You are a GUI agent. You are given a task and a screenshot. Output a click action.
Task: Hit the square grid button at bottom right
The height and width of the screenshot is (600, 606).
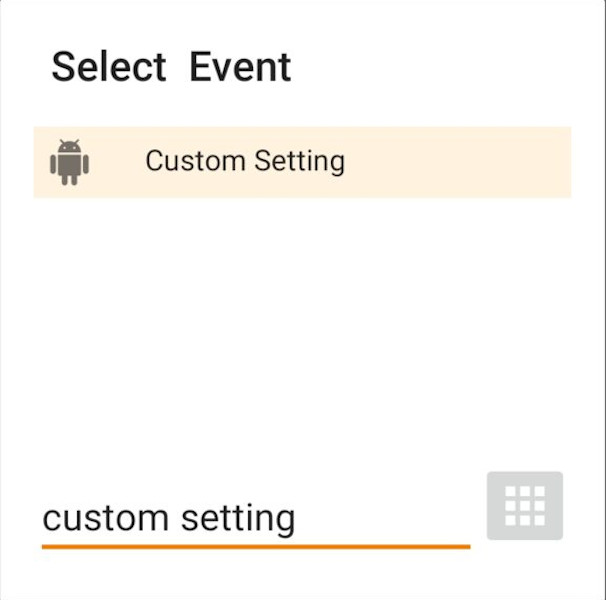(x=524, y=506)
